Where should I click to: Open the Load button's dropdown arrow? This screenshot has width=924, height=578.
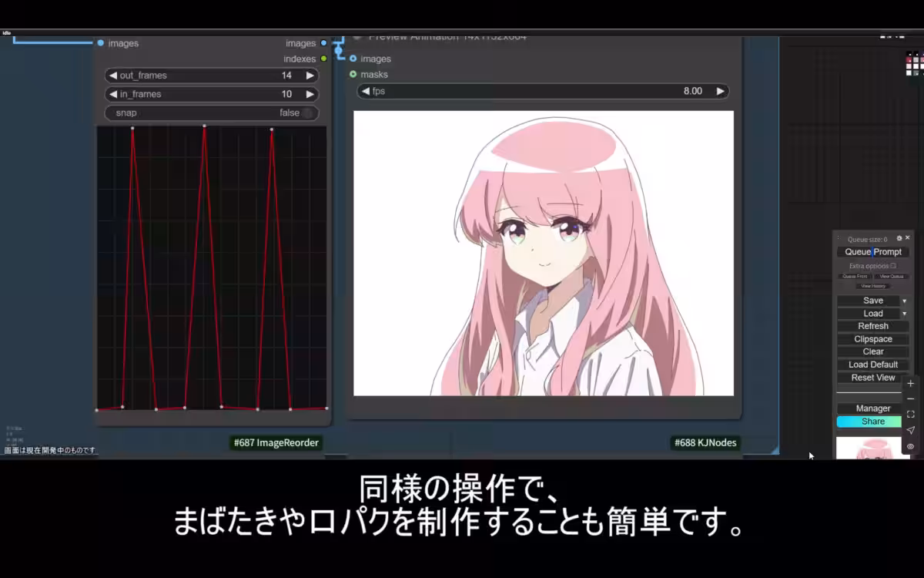[x=904, y=313]
